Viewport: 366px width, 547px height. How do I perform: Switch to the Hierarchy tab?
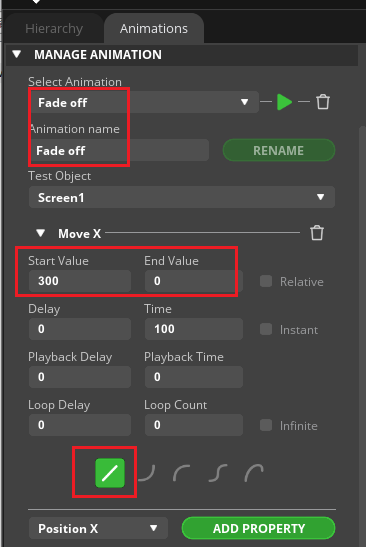pos(54,29)
